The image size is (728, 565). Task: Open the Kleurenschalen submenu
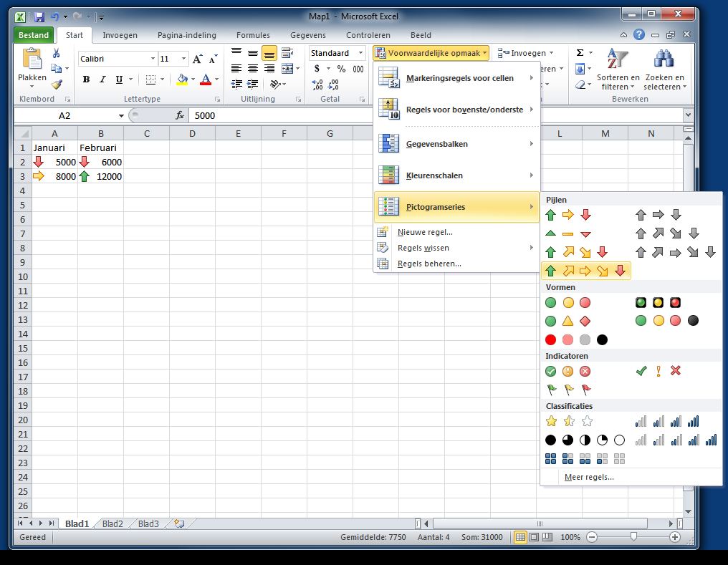[457, 175]
